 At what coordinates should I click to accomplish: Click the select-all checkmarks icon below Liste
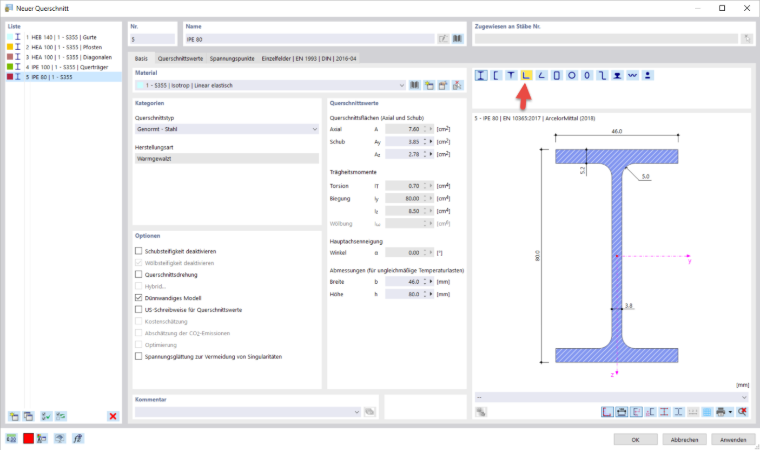(46, 416)
